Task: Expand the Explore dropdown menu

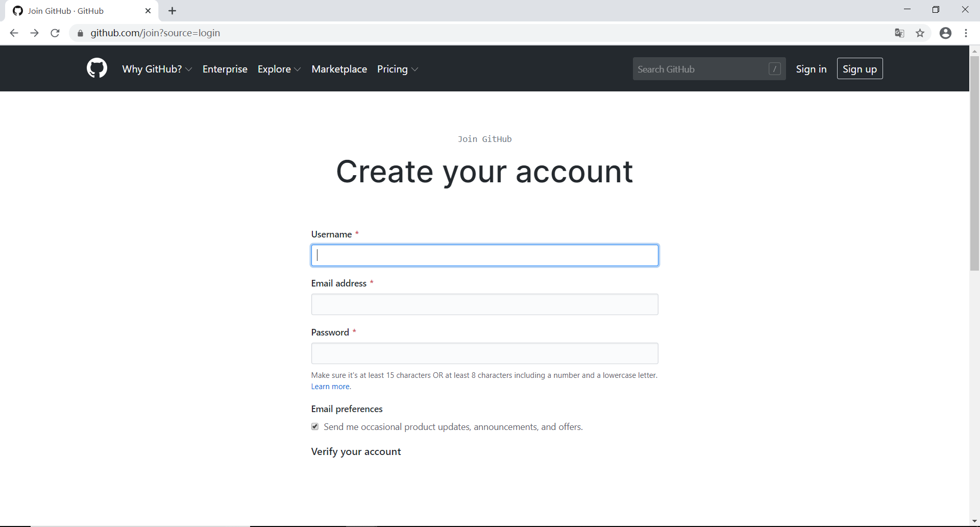Action: 279,69
